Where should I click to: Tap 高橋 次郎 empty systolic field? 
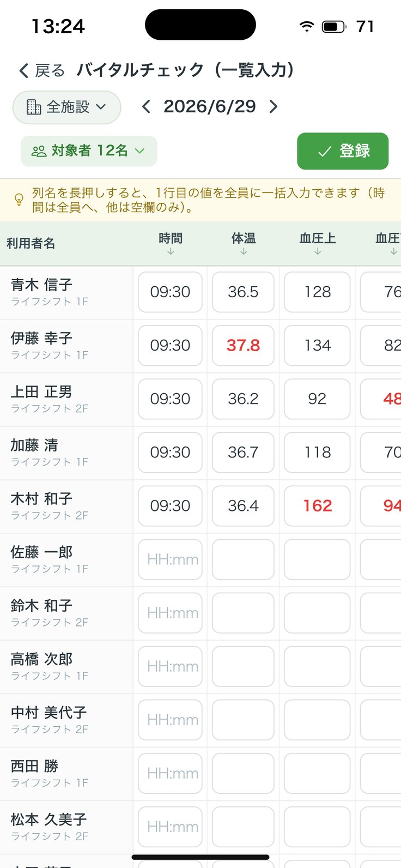point(317,666)
